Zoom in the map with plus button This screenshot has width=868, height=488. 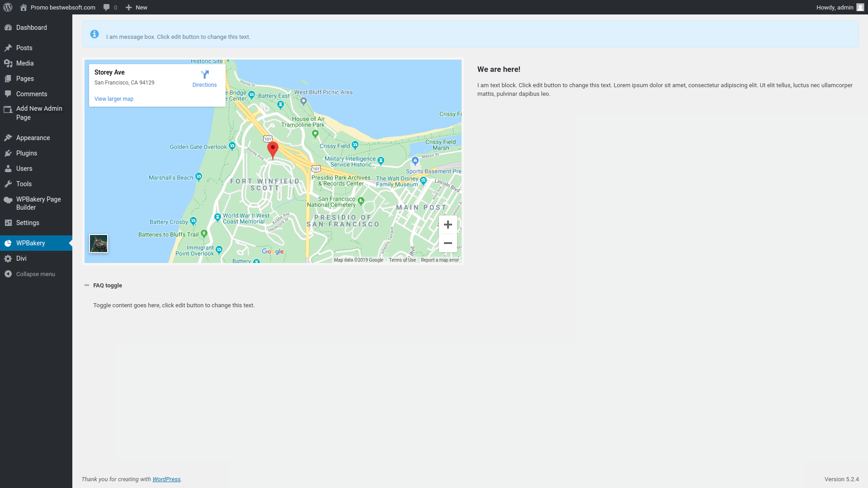point(448,225)
